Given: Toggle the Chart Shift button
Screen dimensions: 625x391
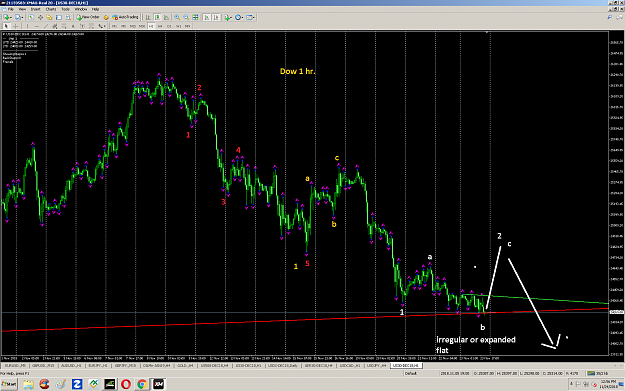Looking at the screenshot, I should point(216,17).
